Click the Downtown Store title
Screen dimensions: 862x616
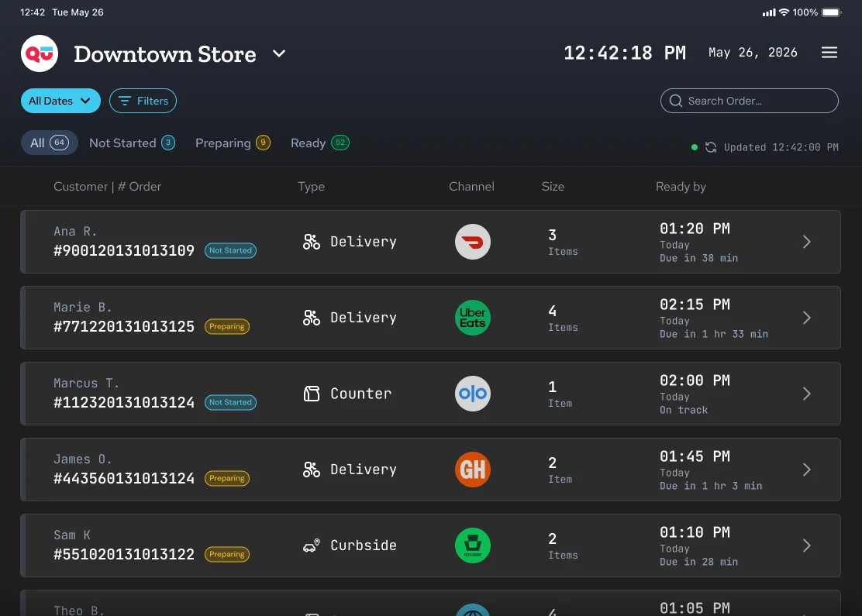click(165, 54)
